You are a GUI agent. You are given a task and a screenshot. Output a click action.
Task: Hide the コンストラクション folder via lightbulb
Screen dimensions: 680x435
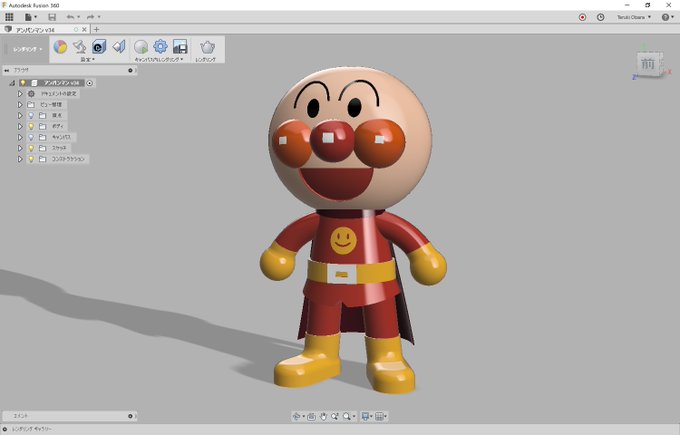(x=31, y=159)
